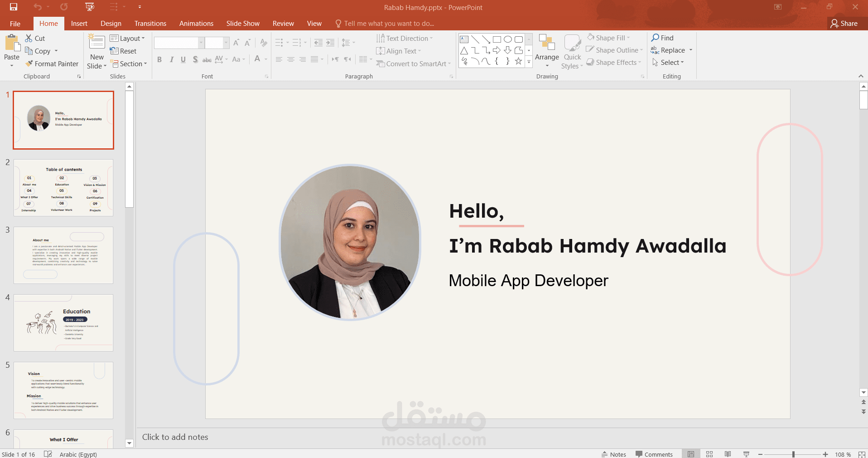Select slide 2 Table of contents thumbnail

click(63, 188)
